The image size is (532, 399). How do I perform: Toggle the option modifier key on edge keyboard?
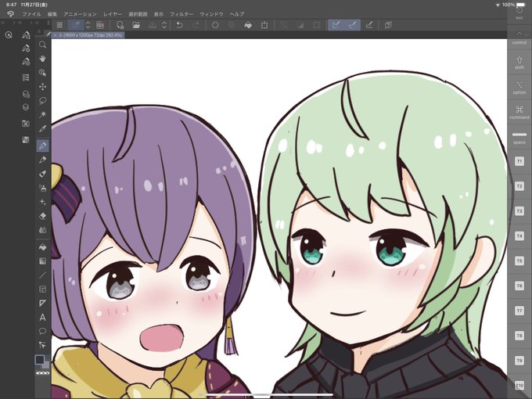point(519,88)
